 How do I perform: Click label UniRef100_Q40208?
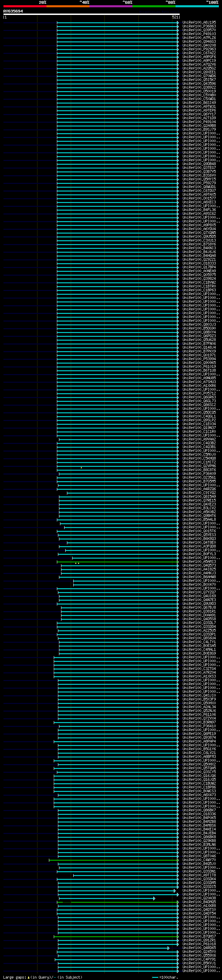[x=199, y=45]
